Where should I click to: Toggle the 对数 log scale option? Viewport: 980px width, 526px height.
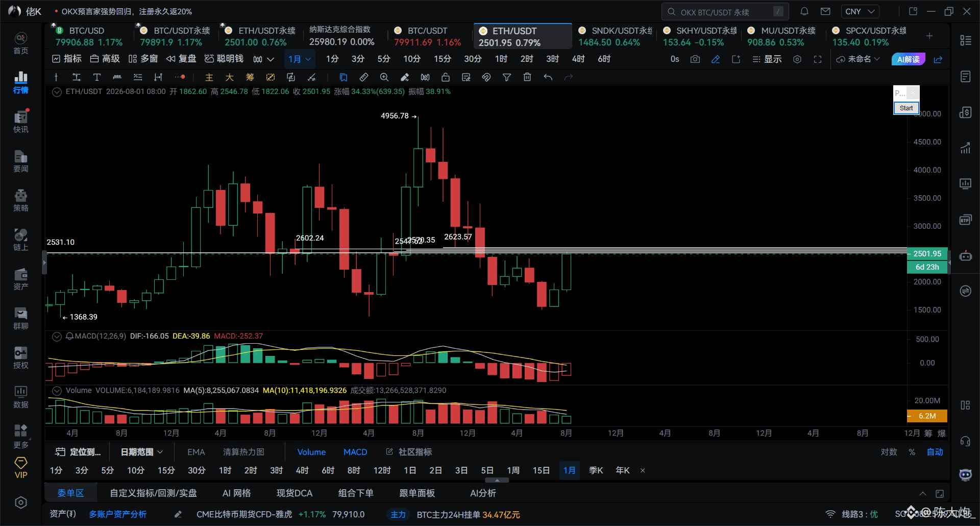click(889, 452)
